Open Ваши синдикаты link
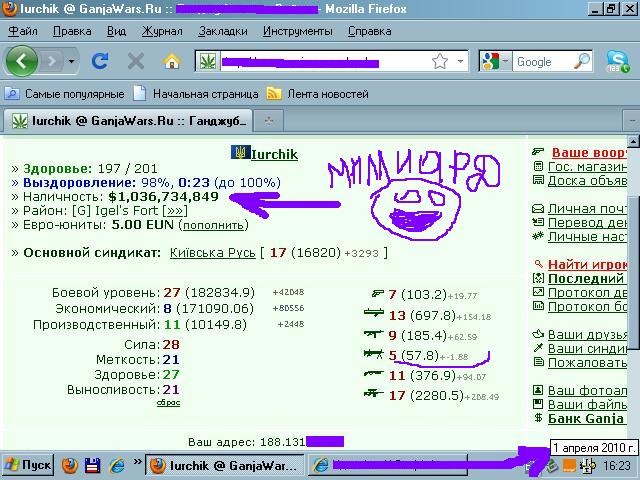640x480 pixels. point(587,349)
